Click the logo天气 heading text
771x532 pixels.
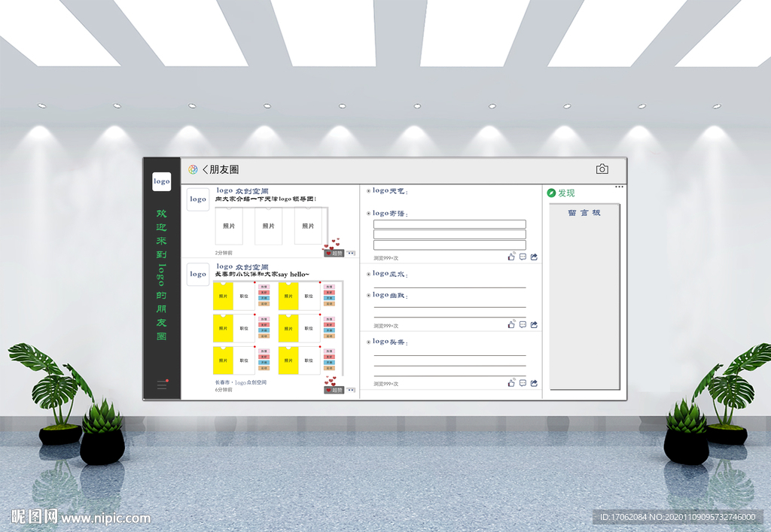(x=391, y=190)
